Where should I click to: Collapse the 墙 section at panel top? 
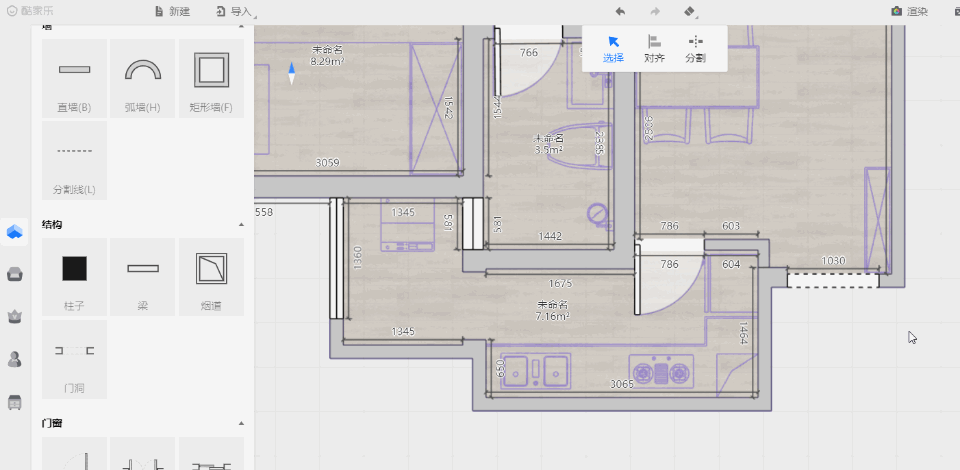(x=240, y=27)
